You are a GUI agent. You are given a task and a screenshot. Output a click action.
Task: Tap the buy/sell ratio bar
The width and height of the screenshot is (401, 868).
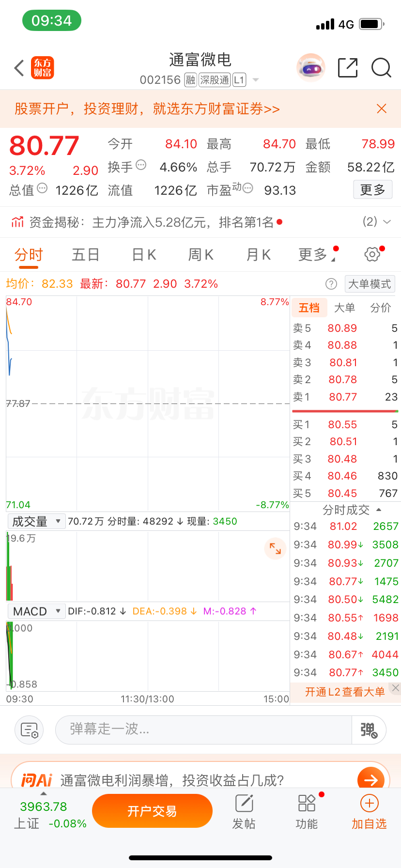(x=345, y=411)
